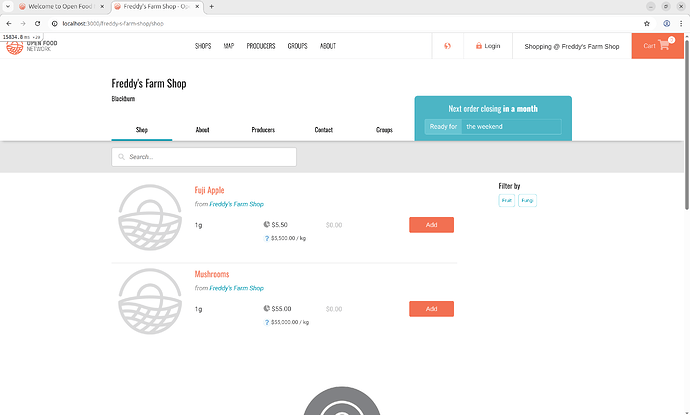Click the orange language switcher icon
The height and width of the screenshot is (415, 690).
(447, 46)
